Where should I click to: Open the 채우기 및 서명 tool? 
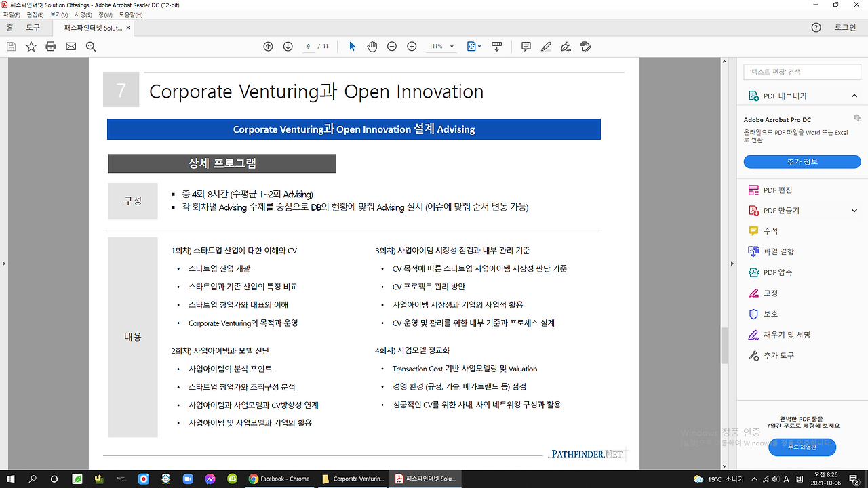coord(779,335)
